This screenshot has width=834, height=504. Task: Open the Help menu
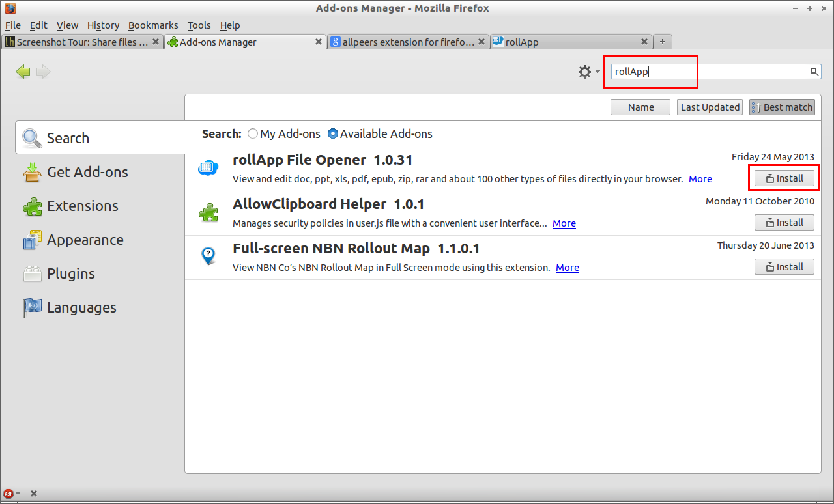pyautogui.click(x=230, y=25)
